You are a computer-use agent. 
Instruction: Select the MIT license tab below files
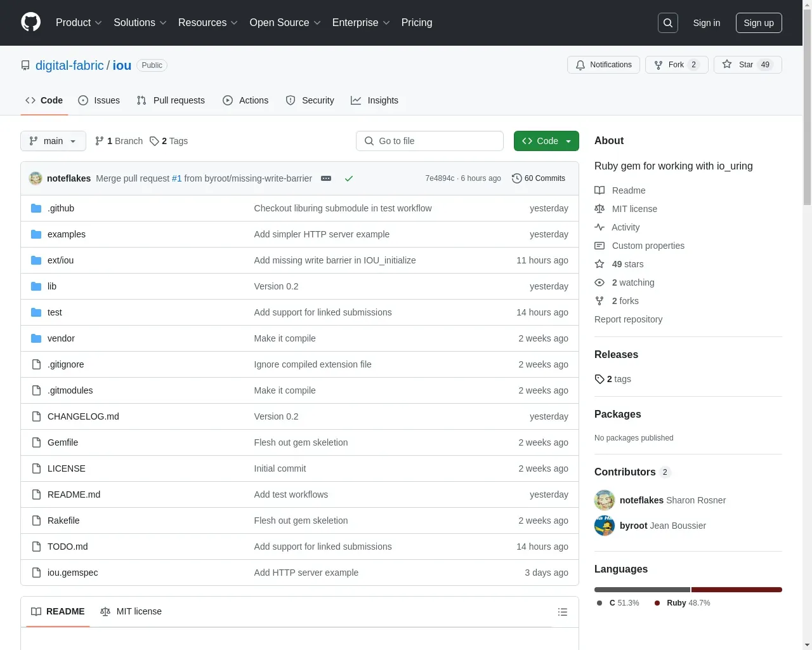click(x=131, y=611)
